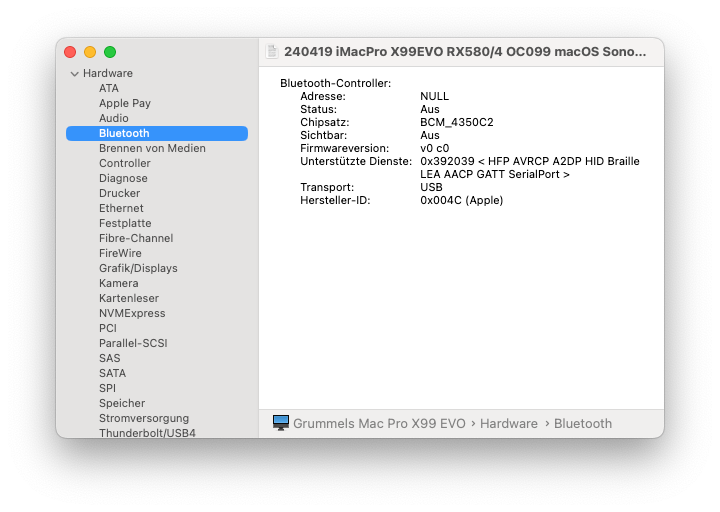
Task: Click the 'Status:' label
Action: click(318, 109)
